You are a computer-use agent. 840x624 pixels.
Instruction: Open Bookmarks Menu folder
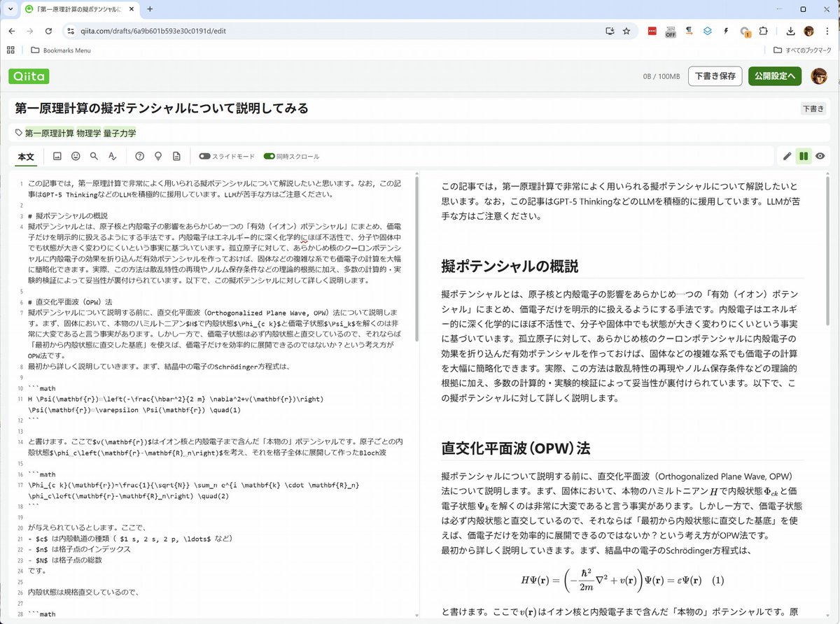(x=61, y=50)
